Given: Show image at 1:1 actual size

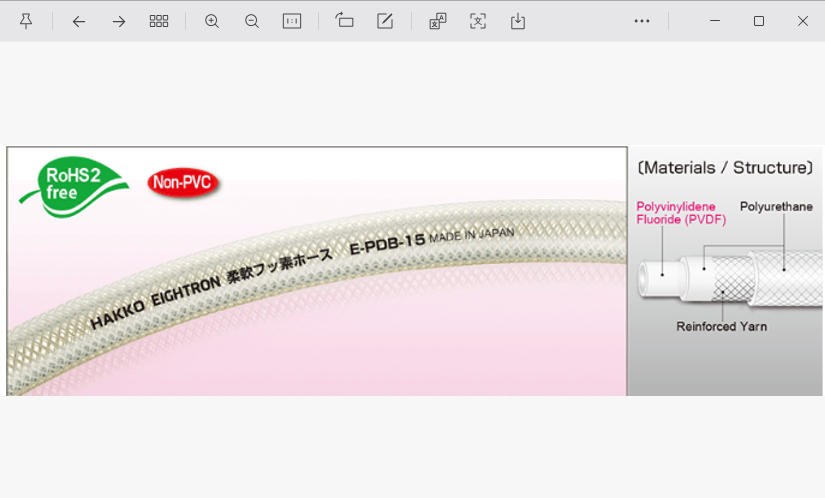Looking at the screenshot, I should (x=292, y=21).
